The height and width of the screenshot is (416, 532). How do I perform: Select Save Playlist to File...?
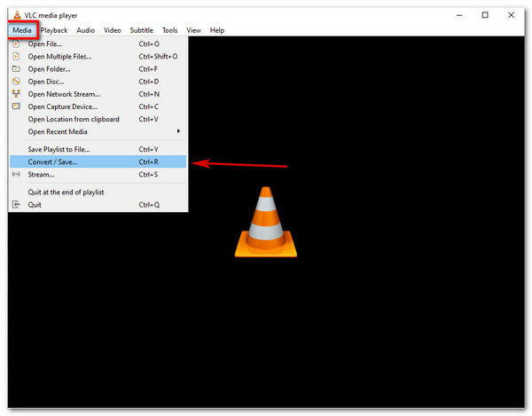pos(98,149)
